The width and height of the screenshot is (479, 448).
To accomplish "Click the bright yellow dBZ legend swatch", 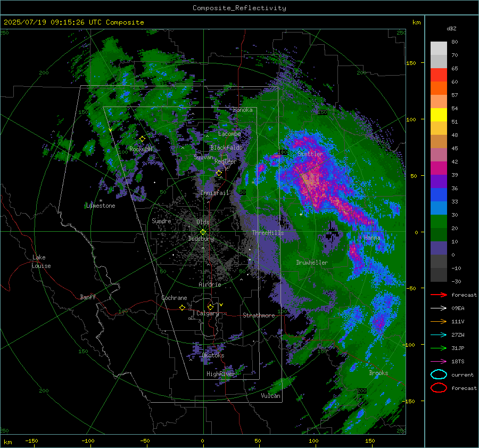I will [x=439, y=115].
